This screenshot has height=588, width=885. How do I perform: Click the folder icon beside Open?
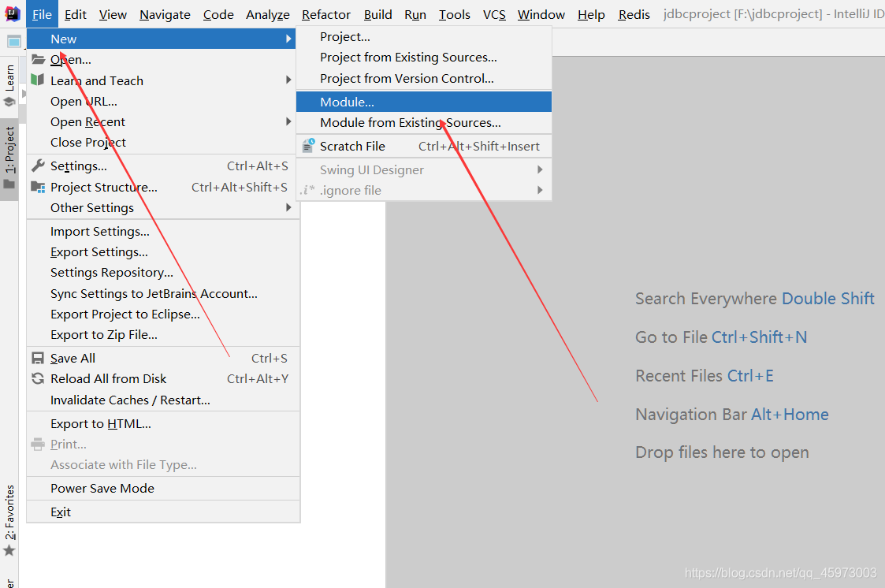pyautogui.click(x=39, y=59)
